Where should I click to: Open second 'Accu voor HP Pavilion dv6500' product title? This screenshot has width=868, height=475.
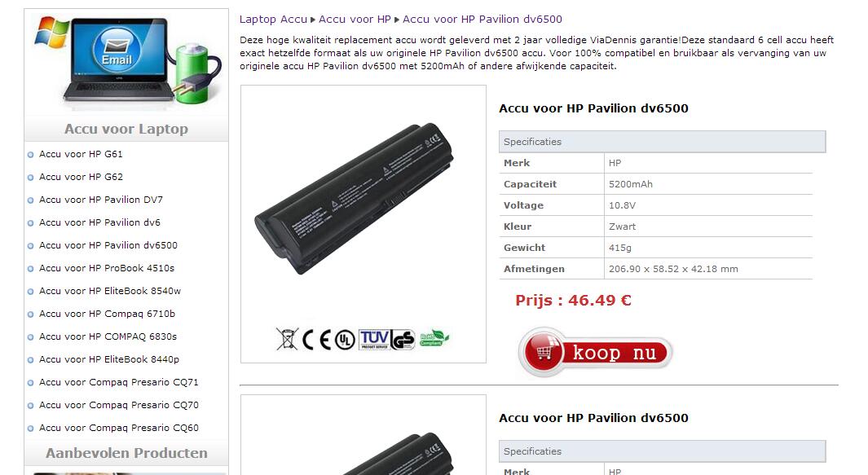point(593,418)
